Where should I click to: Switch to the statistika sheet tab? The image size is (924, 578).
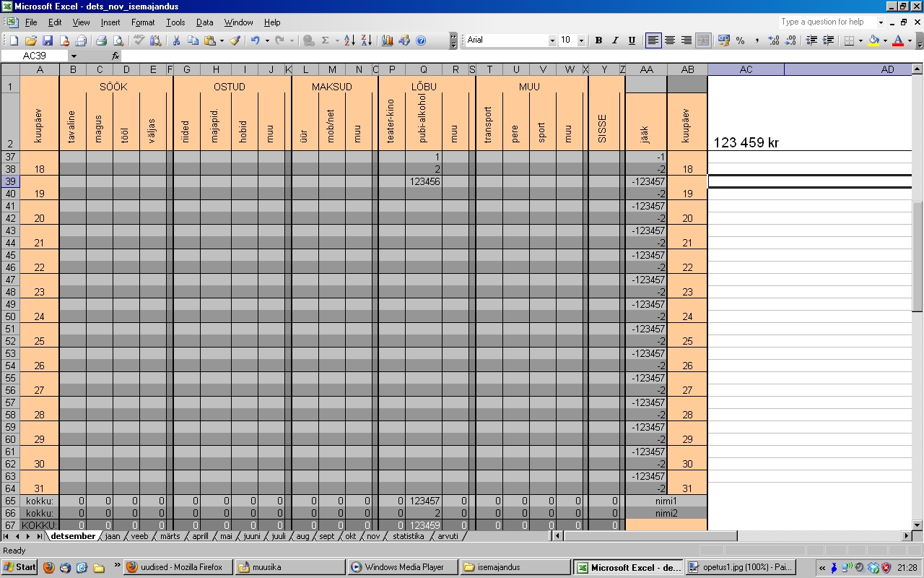(409, 536)
